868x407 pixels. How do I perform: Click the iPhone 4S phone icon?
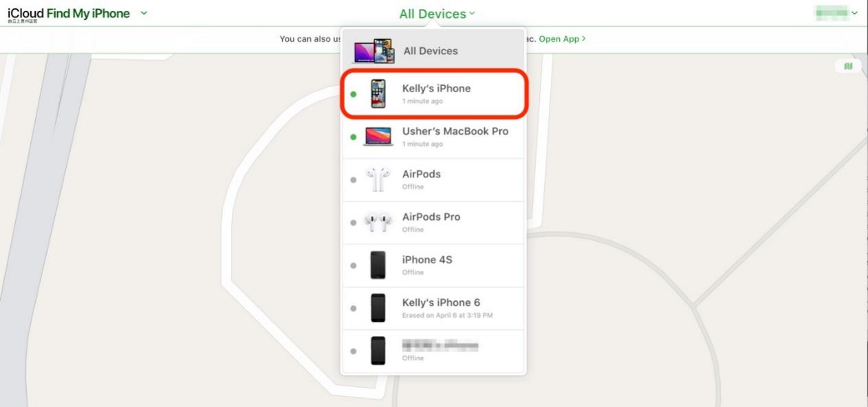(x=378, y=265)
